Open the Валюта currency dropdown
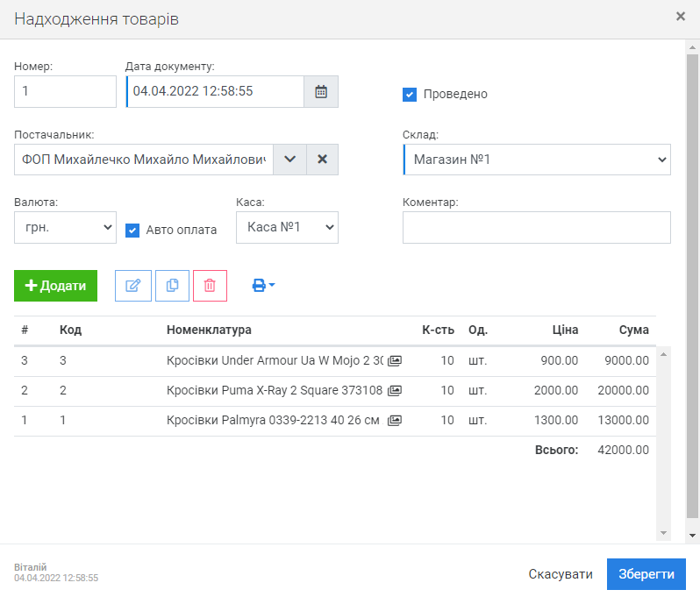700x604 pixels. point(65,227)
